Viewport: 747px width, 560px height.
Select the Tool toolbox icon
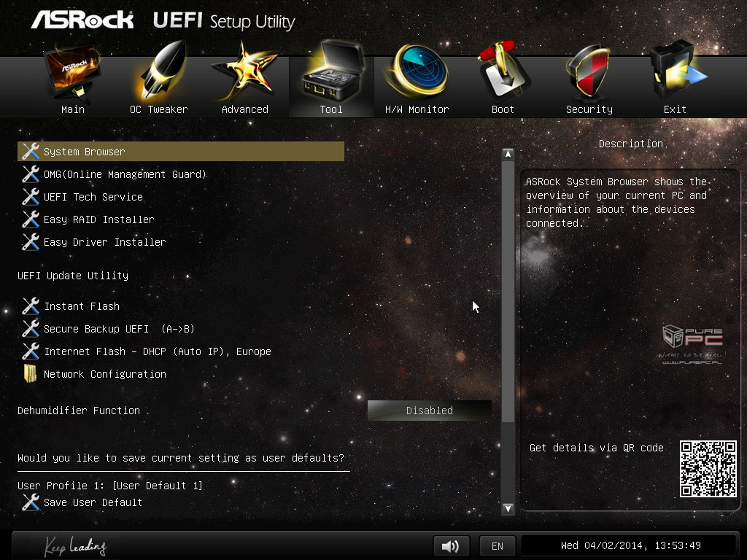point(333,71)
